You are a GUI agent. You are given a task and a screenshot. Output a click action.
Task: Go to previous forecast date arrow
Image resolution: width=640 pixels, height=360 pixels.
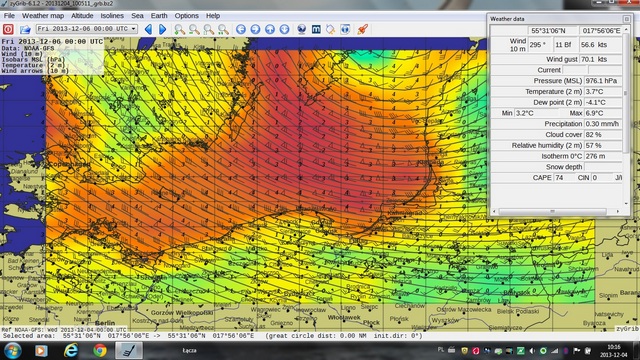(x=149, y=29)
